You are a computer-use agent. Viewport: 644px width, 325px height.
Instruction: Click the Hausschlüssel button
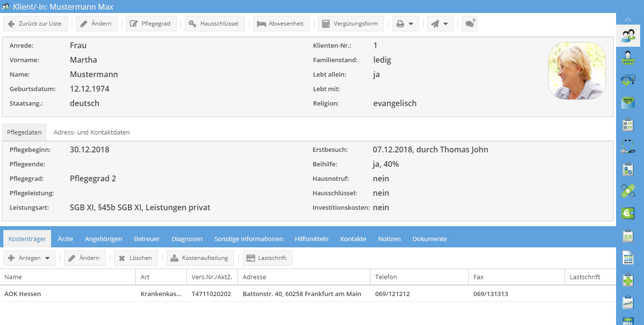(x=215, y=24)
